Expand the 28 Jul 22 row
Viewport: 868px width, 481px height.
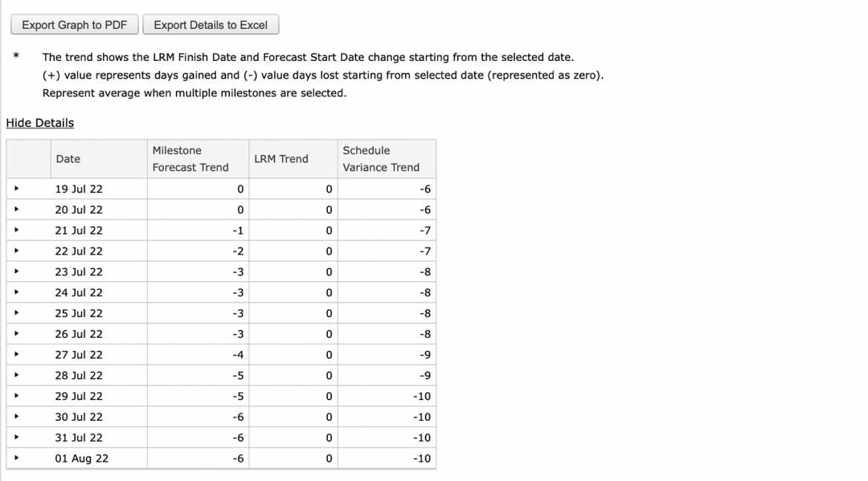[16, 375]
